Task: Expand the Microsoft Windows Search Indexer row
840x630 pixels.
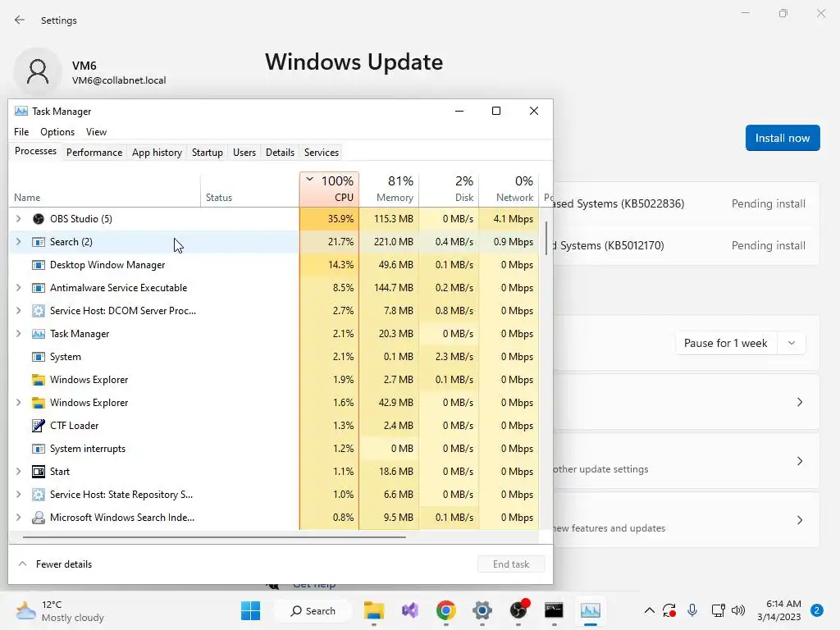Action: pos(19,518)
